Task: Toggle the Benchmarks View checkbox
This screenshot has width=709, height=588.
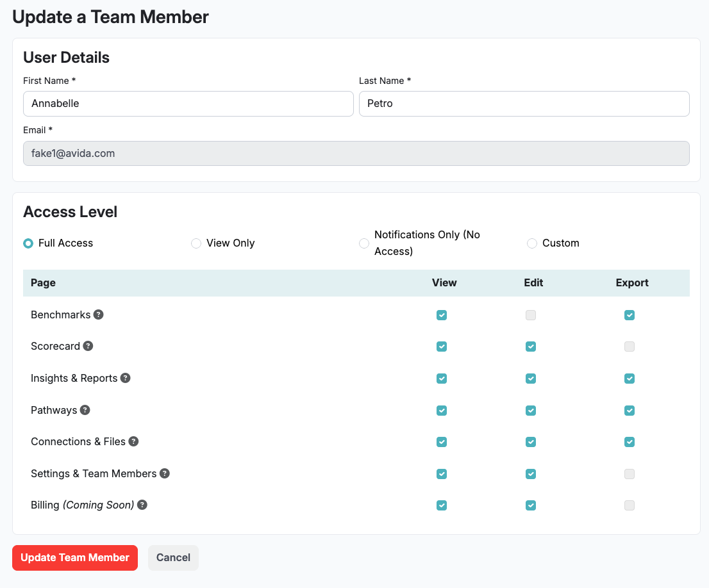Action: click(x=442, y=315)
